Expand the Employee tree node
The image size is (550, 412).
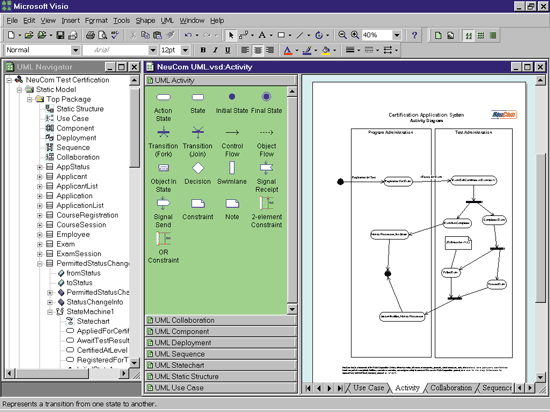coord(40,235)
